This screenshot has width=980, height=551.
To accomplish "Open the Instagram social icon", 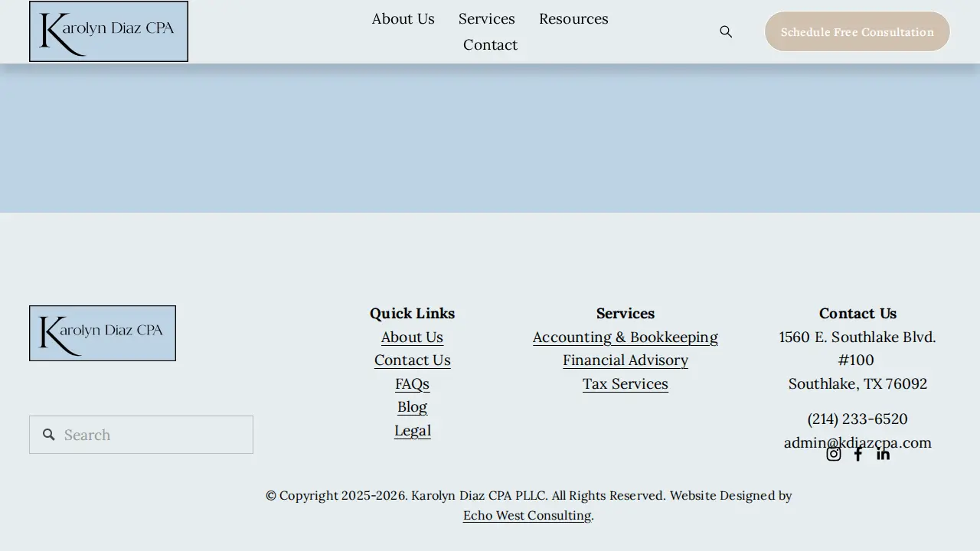I will pyautogui.click(x=834, y=454).
